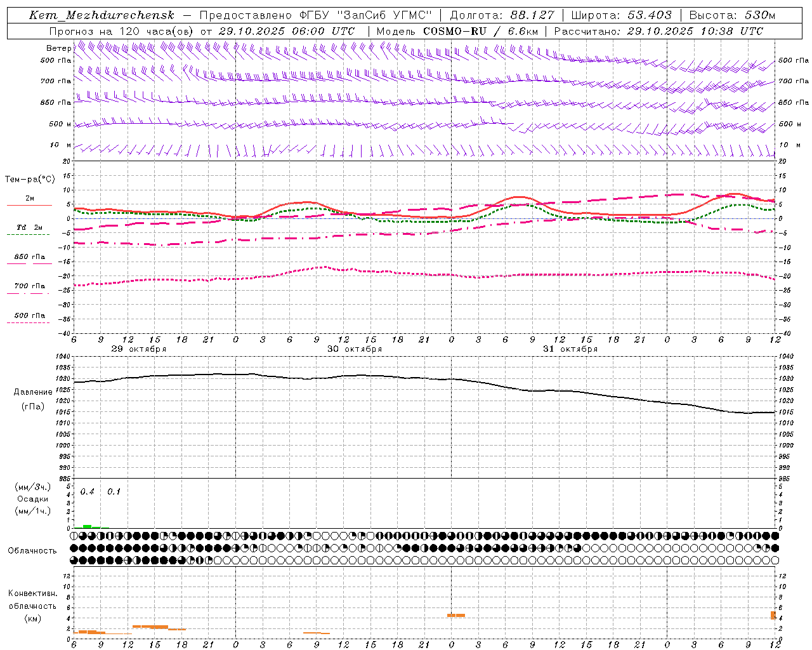Image resolution: width=812 pixels, height=650 pixels.
Task: Click the orange convective bar at the chart's right edge
Action: point(773,615)
